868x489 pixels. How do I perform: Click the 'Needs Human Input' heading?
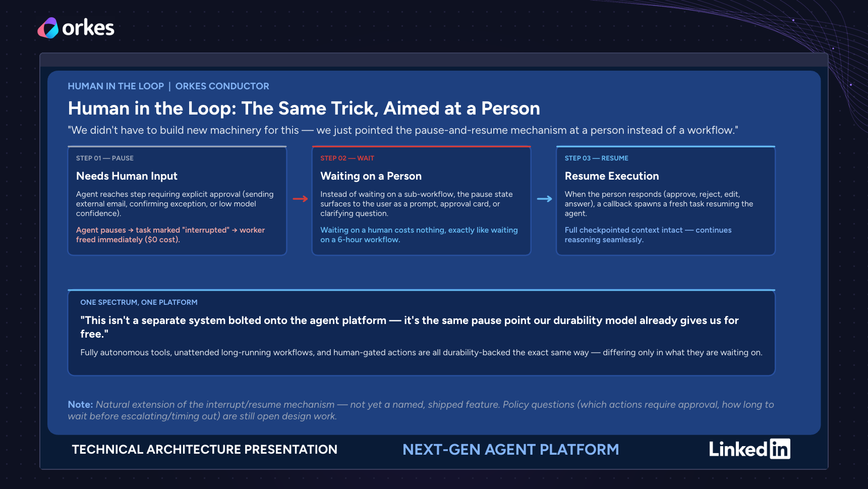pos(127,176)
